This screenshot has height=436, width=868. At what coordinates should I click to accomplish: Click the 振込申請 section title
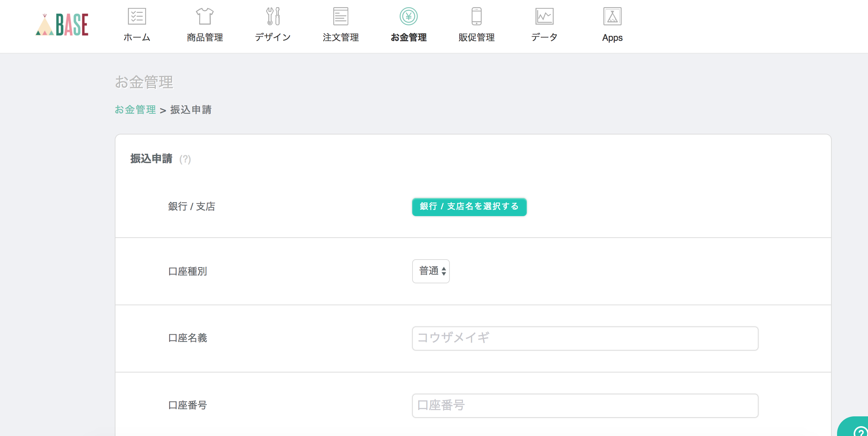point(151,159)
